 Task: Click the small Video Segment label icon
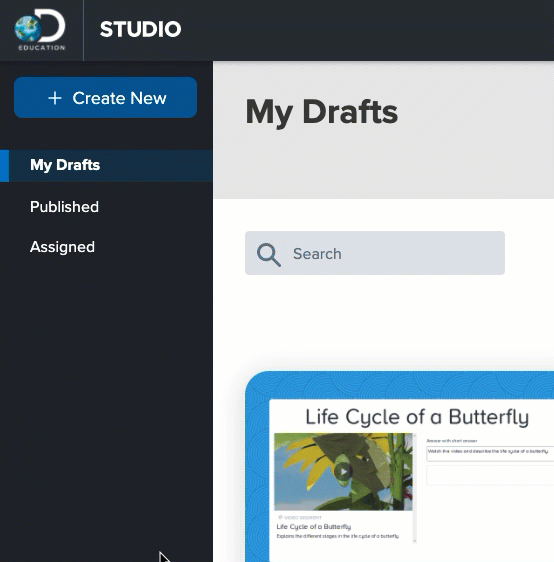click(280, 517)
